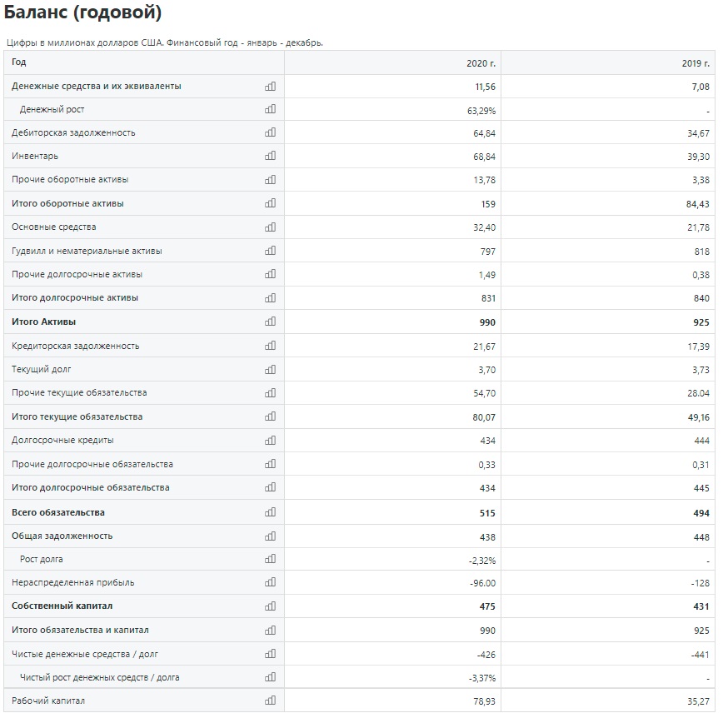Open chart icon in Нераспределенная прибыль row

click(x=270, y=582)
